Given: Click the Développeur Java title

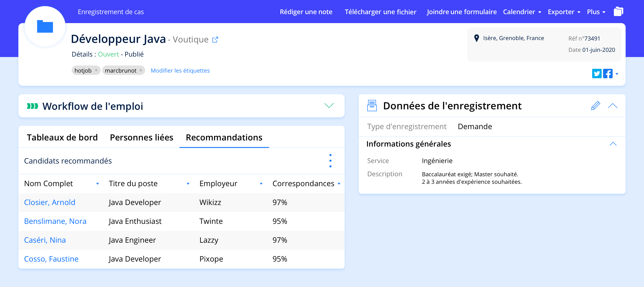Looking at the screenshot, I should (x=118, y=39).
